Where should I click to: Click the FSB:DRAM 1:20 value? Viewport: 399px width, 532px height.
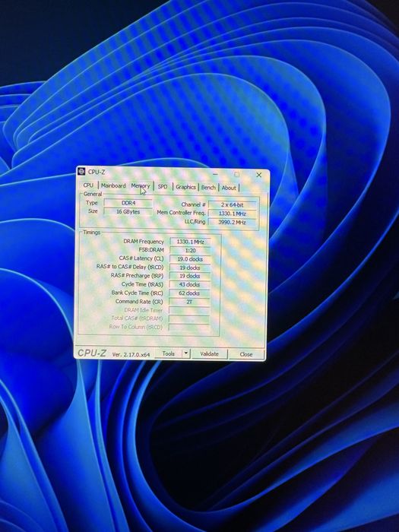(x=190, y=250)
